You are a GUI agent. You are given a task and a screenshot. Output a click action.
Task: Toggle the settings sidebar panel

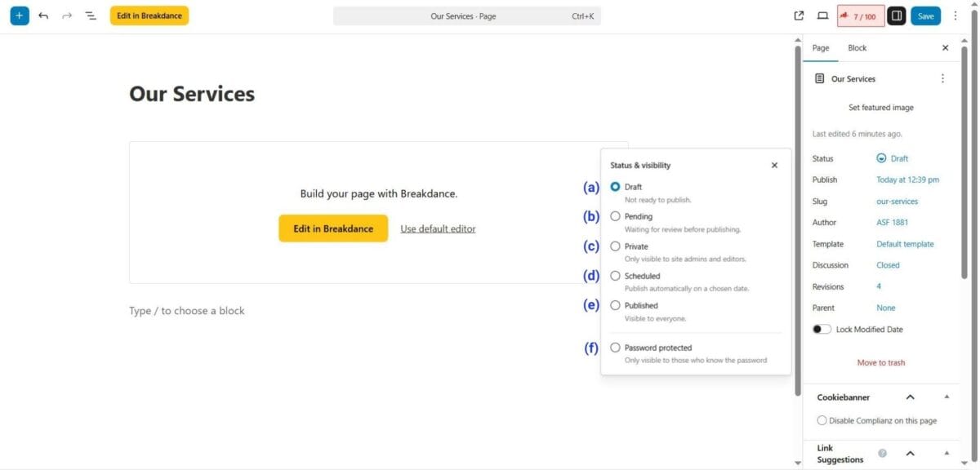897,16
